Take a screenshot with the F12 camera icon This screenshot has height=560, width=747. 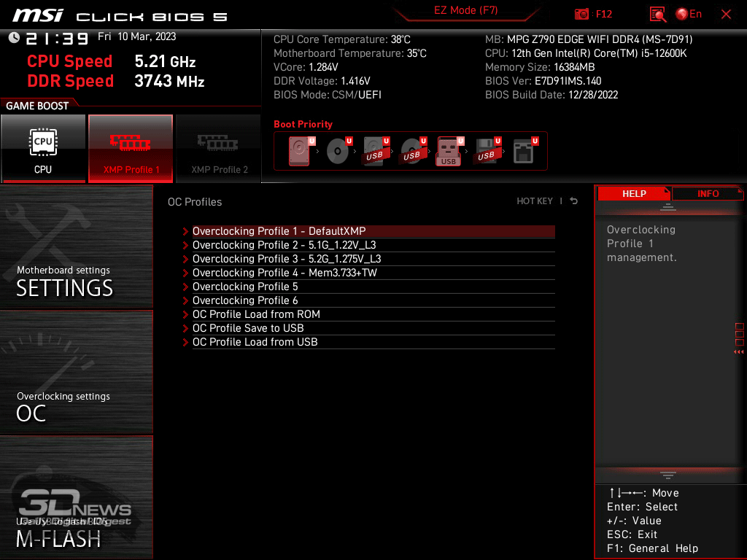(581, 15)
